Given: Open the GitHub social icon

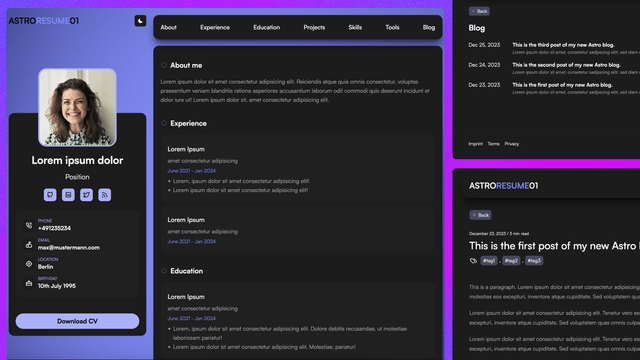Looking at the screenshot, I should click(x=50, y=195).
